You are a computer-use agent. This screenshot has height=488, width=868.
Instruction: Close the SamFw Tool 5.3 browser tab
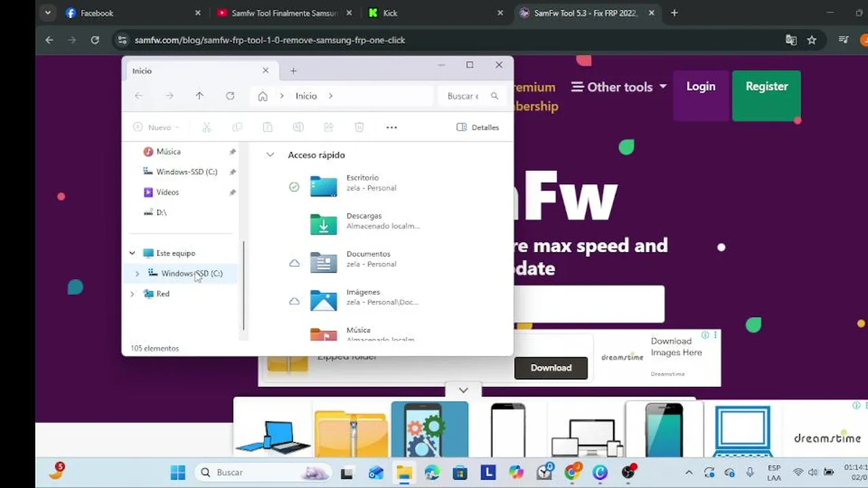[653, 13]
